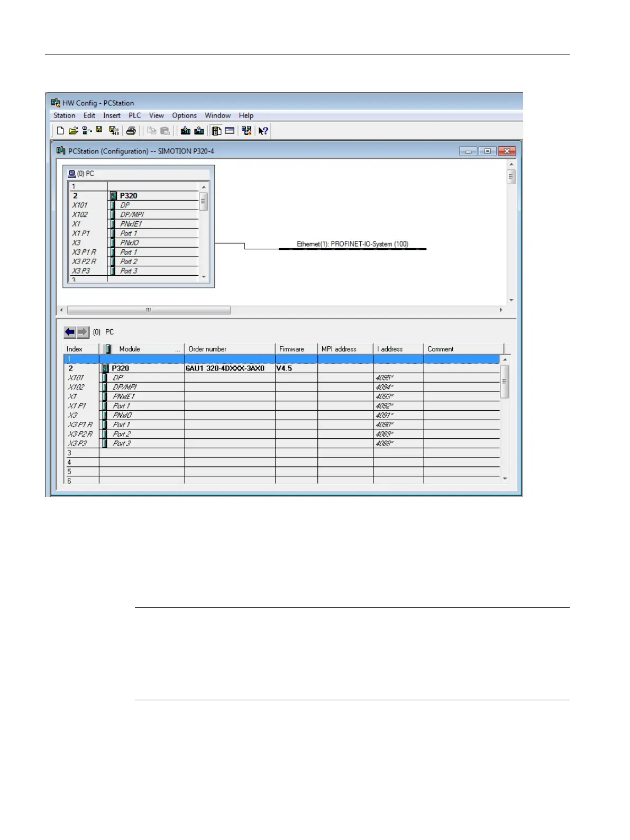Close the PCStation configuration child window
This screenshot has height=840, width=630.
click(x=507, y=151)
